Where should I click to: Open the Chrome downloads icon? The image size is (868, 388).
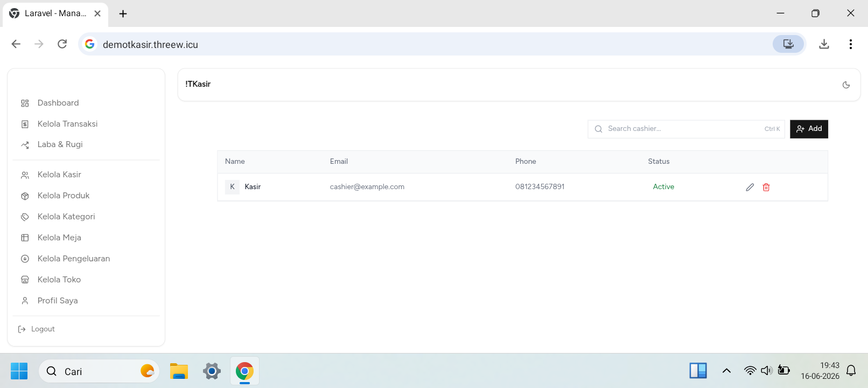(824, 44)
